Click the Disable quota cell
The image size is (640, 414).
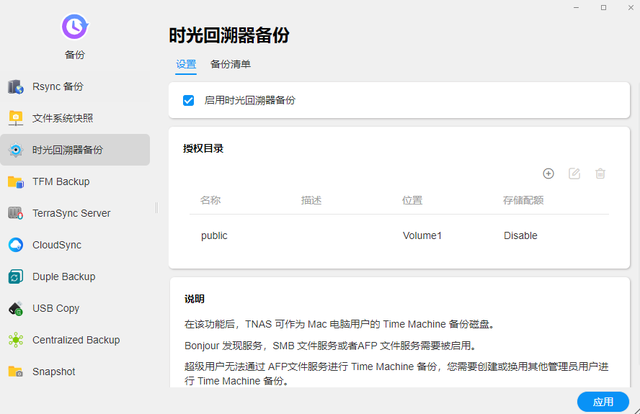coord(520,236)
